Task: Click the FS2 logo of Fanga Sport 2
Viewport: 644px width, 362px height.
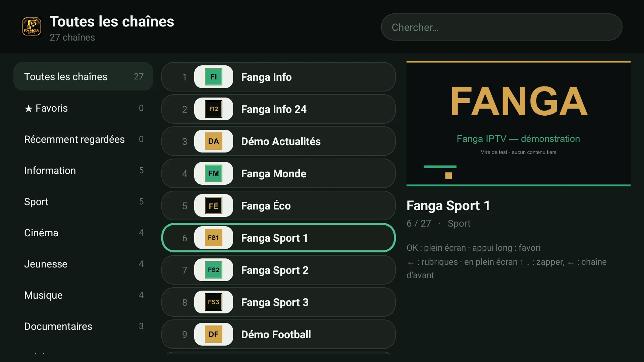Action: [213, 270]
